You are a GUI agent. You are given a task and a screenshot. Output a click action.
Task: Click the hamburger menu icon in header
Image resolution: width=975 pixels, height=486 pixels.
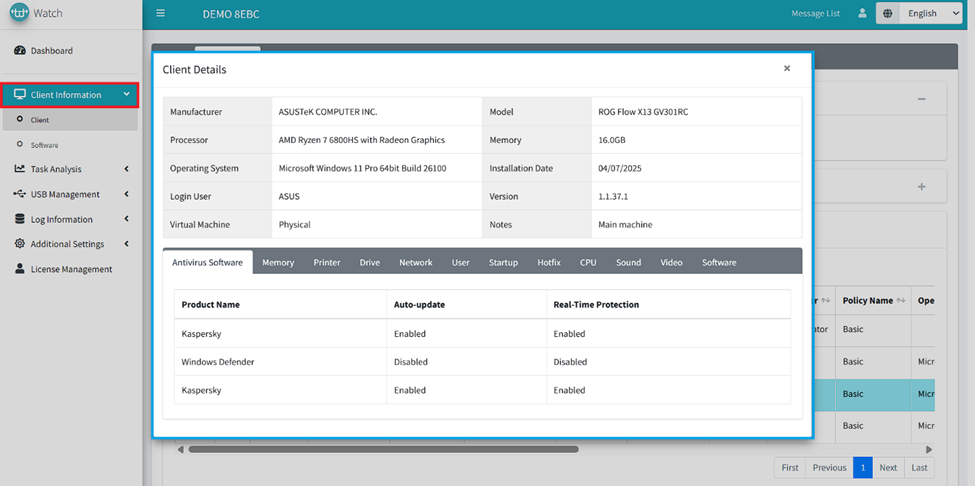[160, 14]
